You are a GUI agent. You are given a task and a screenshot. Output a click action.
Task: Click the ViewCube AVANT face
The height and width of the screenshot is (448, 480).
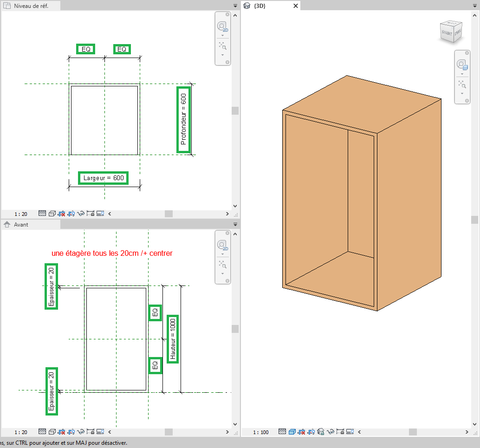tap(448, 33)
